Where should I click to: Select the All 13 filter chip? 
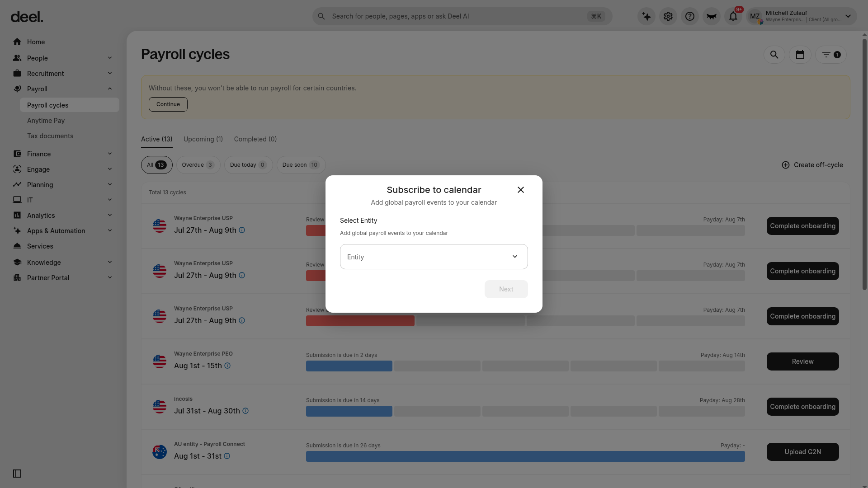coord(157,165)
